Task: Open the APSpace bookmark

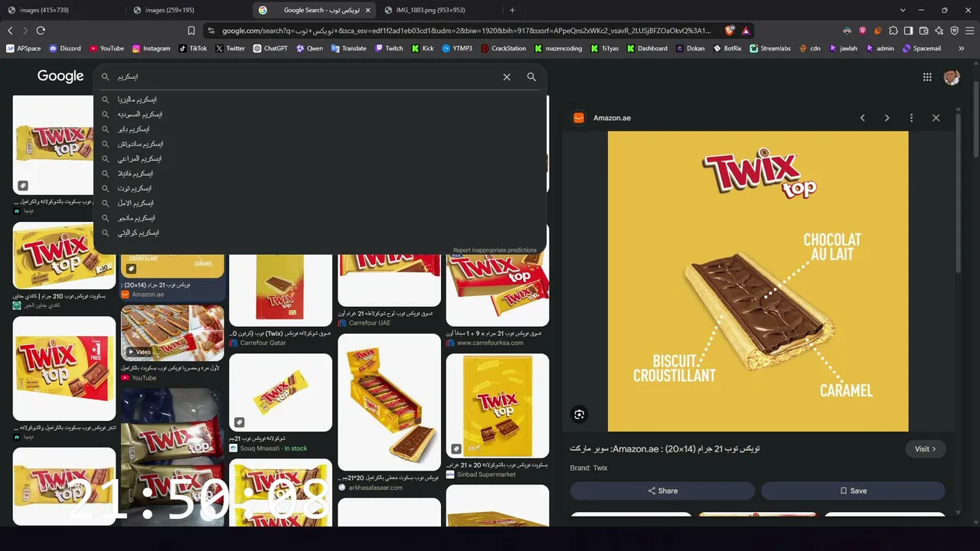Action: [24, 48]
